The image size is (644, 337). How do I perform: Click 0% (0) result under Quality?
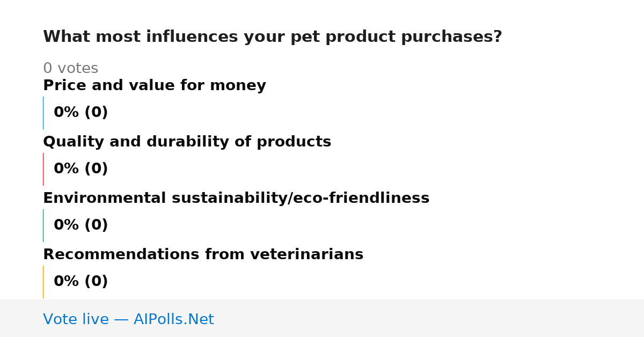coord(81,169)
